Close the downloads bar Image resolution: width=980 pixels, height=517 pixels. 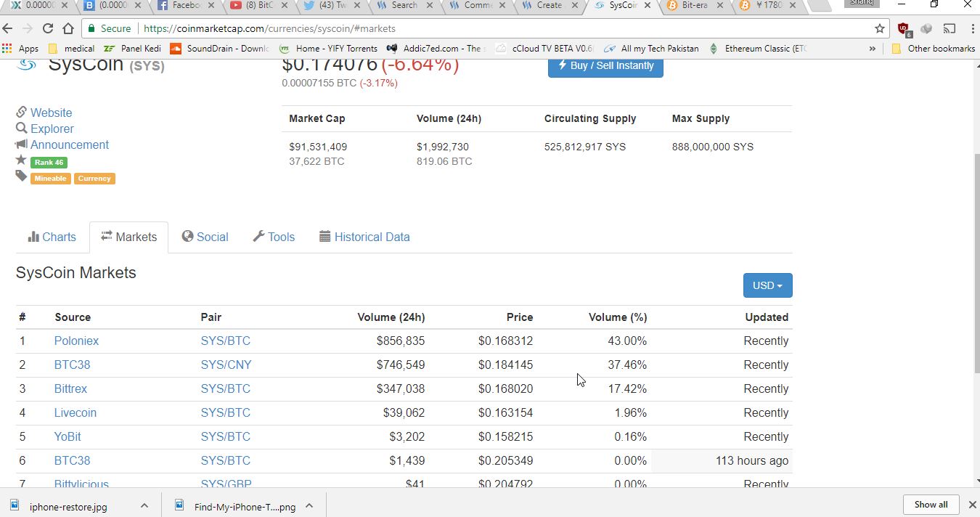click(972, 505)
